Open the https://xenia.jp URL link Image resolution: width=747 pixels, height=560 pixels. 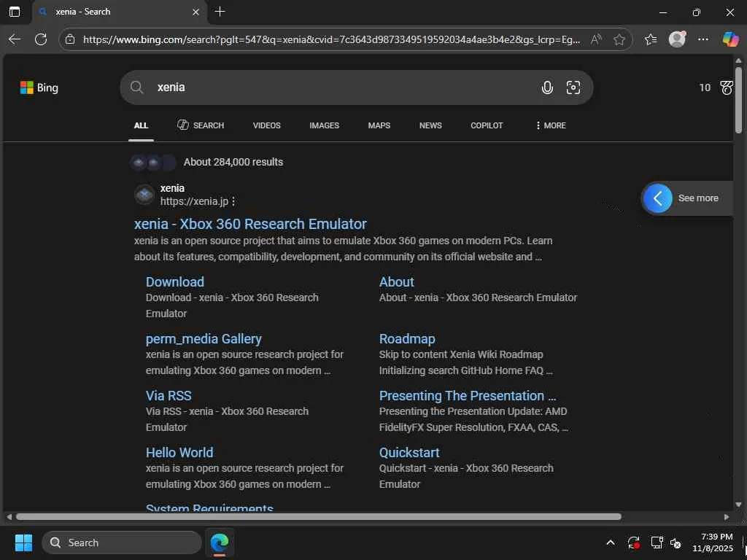(x=194, y=201)
